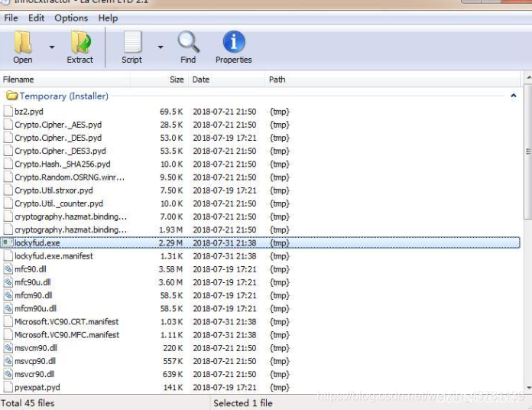Click the 2018-07-19 17:21 date of pyexpat.pyd

coord(225,387)
